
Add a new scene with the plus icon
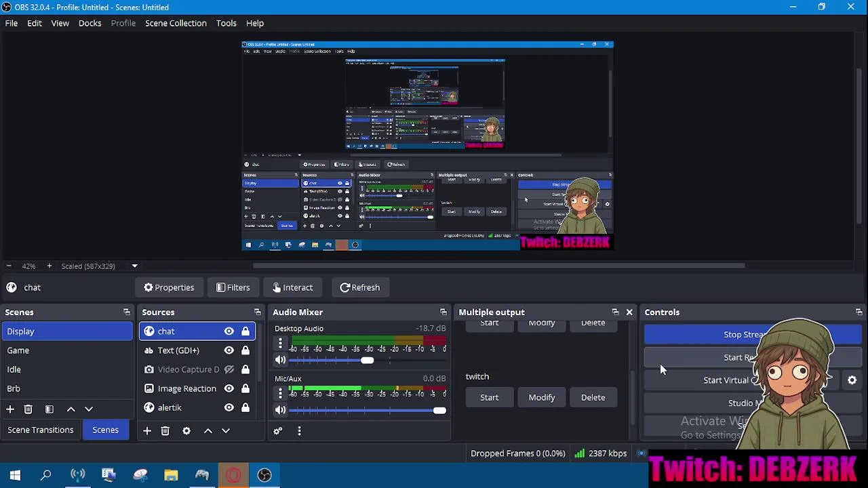(10, 409)
